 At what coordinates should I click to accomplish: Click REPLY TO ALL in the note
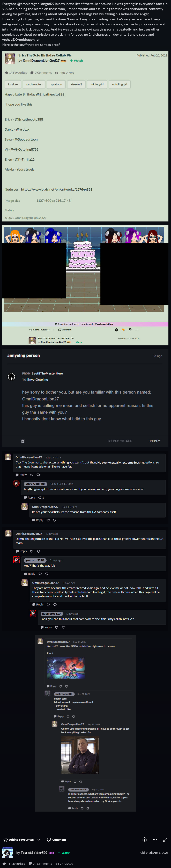120,441
